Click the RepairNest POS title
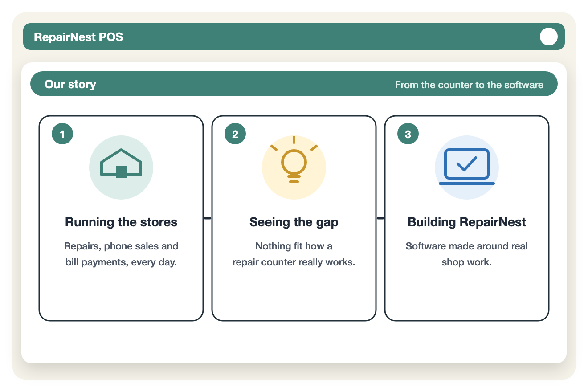 pos(78,37)
